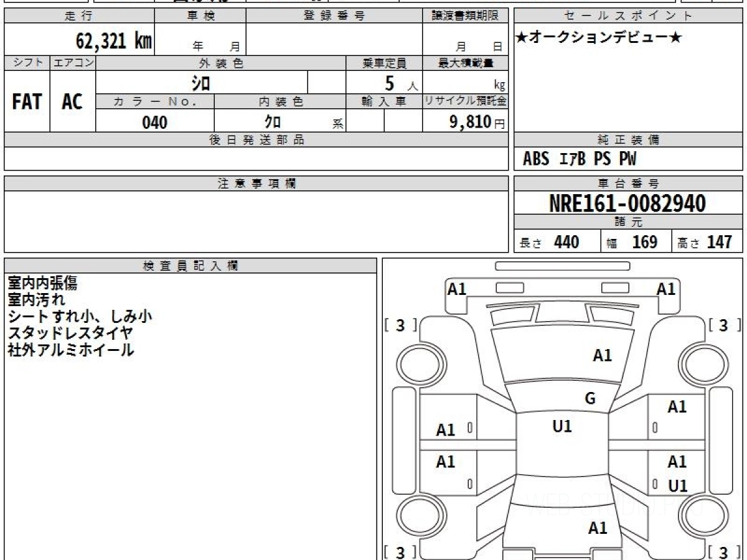Select the 乗車定員 header
This screenshot has height=560, width=747.
[384, 63]
